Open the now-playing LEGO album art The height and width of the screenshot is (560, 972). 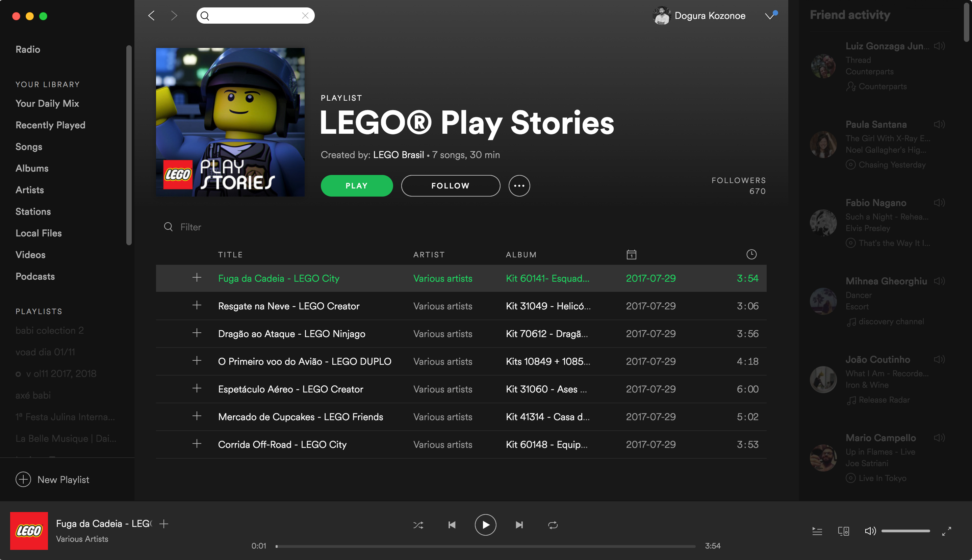pyautogui.click(x=29, y=530)
